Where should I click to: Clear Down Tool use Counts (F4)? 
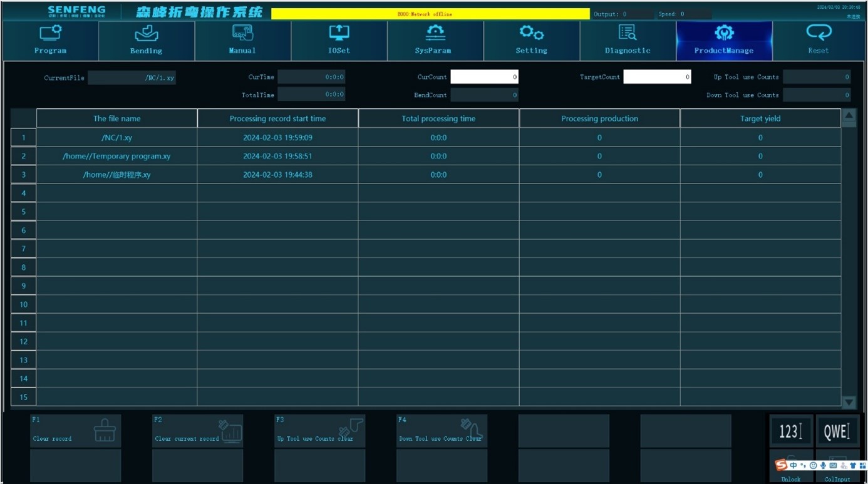[x=442, y=431]
